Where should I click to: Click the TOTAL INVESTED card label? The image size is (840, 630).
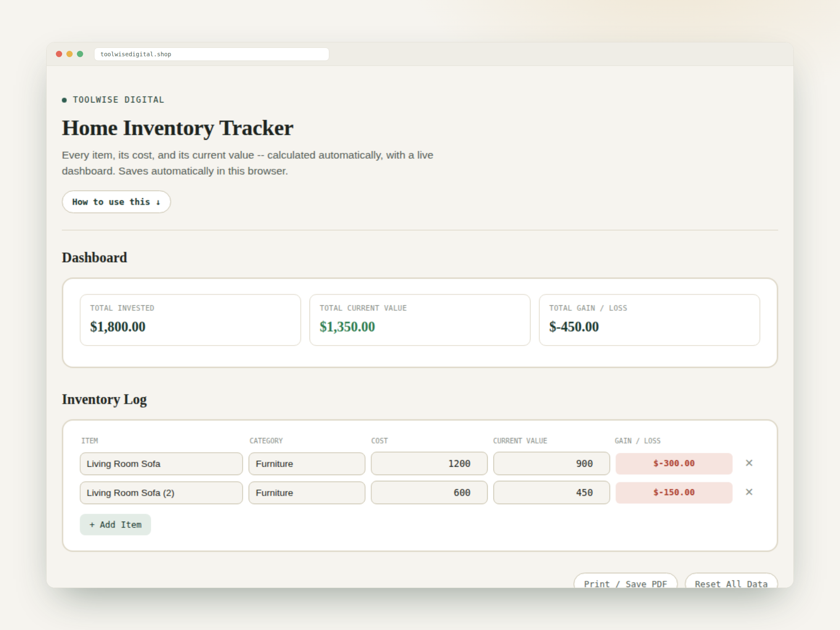122,308
